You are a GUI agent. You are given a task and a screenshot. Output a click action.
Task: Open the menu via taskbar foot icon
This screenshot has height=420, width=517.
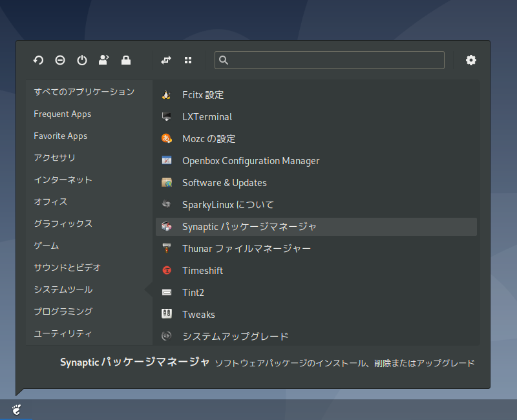16,410
